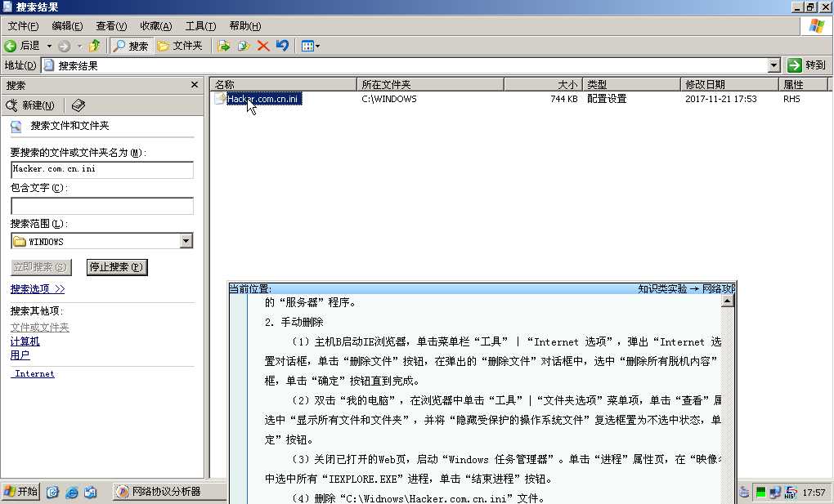Close the 搜索 search pane
This screenshot has width=834, height=504.
click(x=195, y=84)
